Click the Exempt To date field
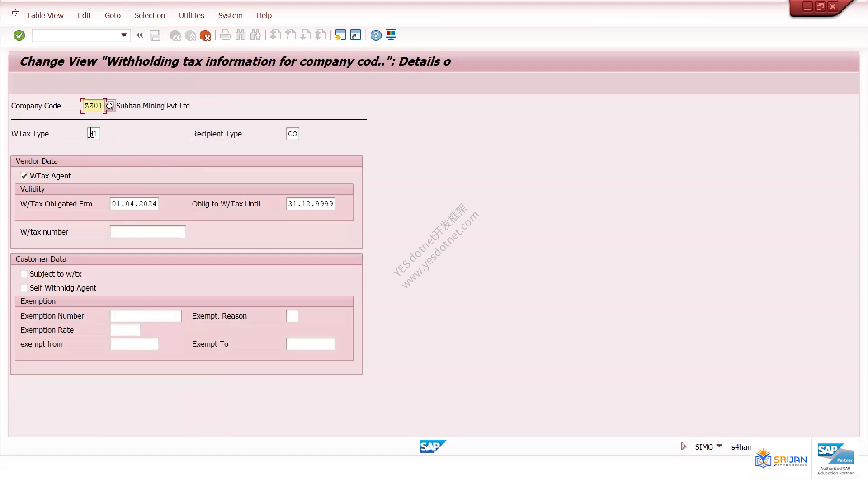868x488 pixels. [x=311, y=344]
